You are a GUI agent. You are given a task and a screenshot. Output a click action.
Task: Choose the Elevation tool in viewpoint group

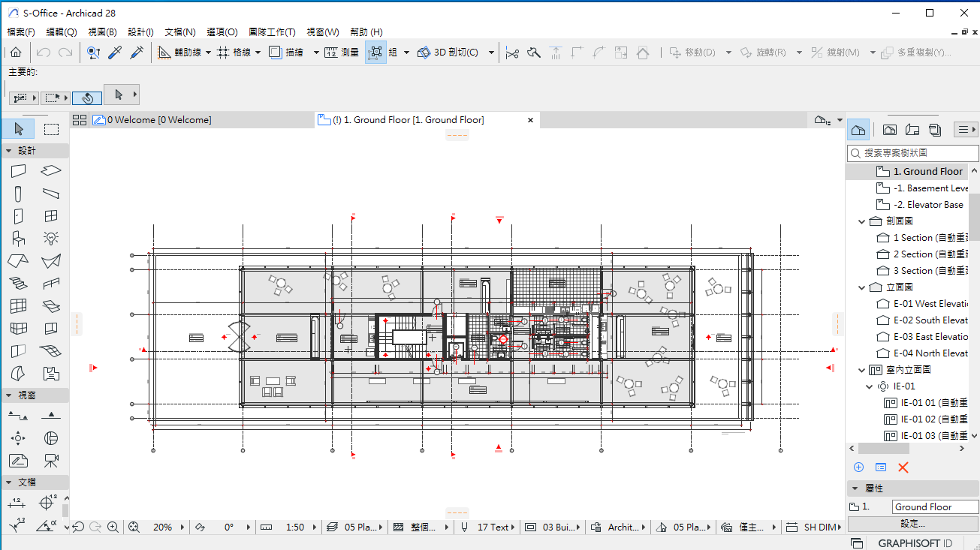tap(51, 415)
